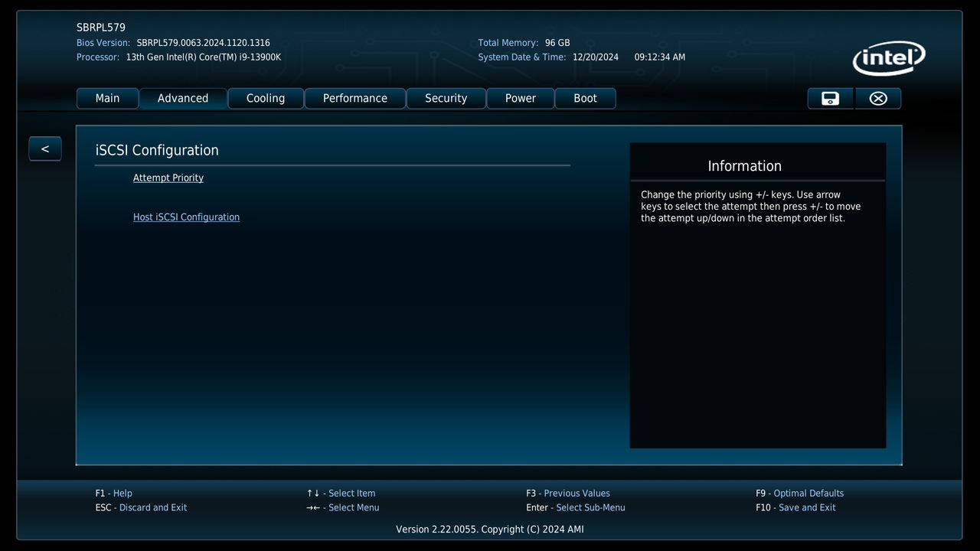
Task: Click F1 - Help hint
Action: 114,494
